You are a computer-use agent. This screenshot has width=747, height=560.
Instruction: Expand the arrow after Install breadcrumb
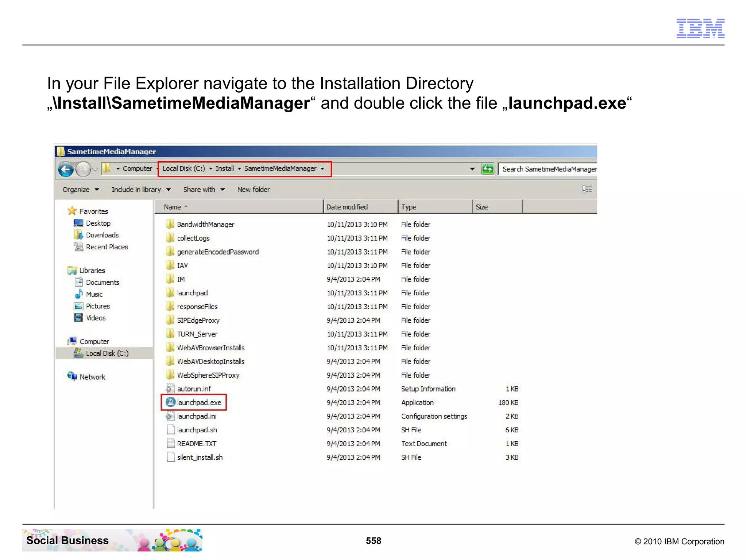[239, 168]
